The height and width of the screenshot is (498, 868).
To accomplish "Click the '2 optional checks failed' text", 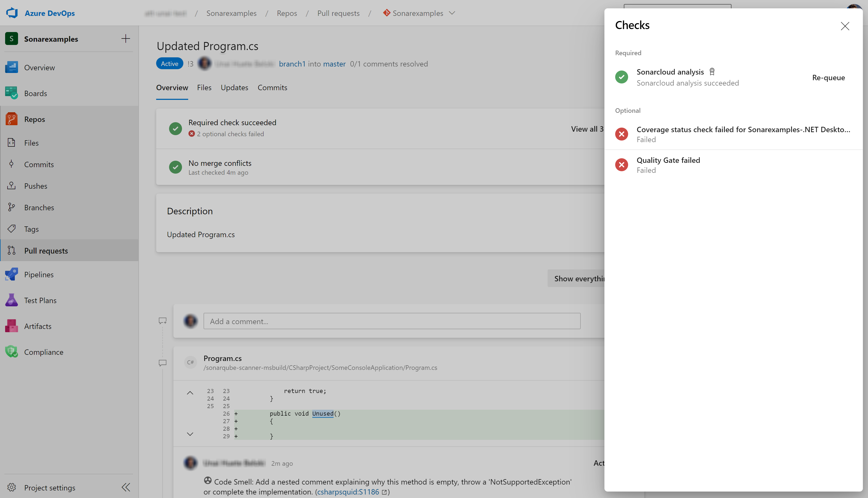I will 230,134.
